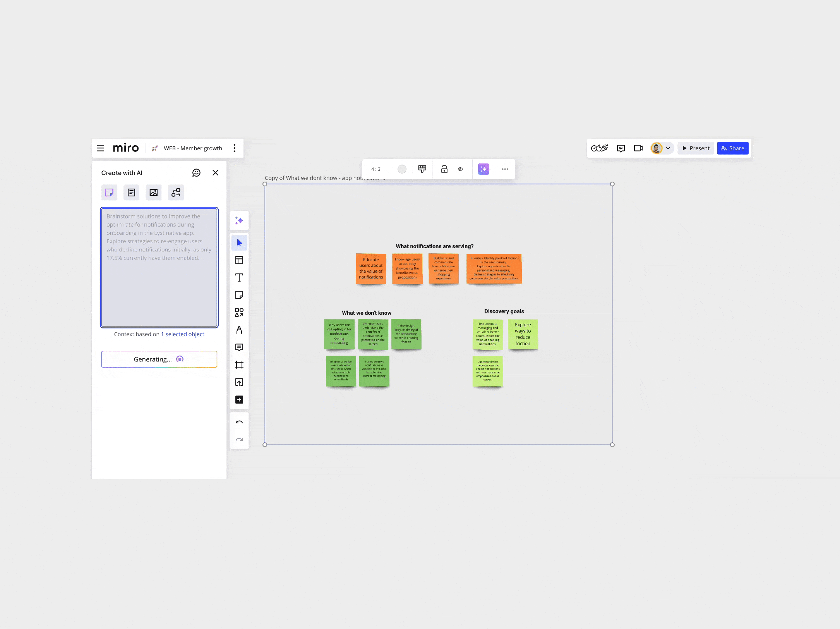Click the Upload tool icon

[x=239, y=382]
